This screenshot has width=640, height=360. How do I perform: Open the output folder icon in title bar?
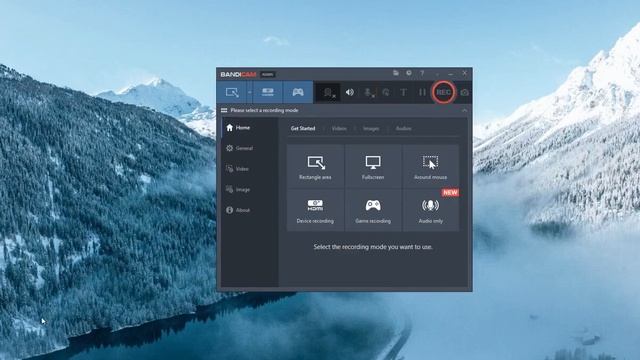396,73
